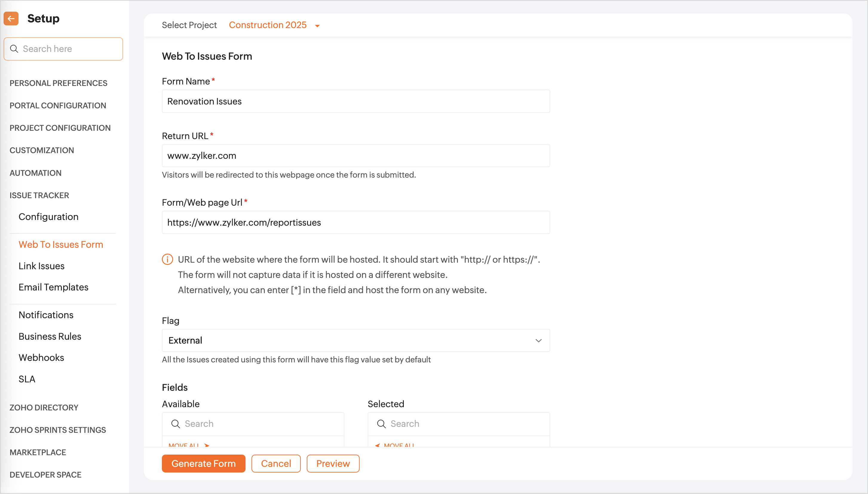
Task: Open Email Templates in Issue Tracker
Action: 53,287
